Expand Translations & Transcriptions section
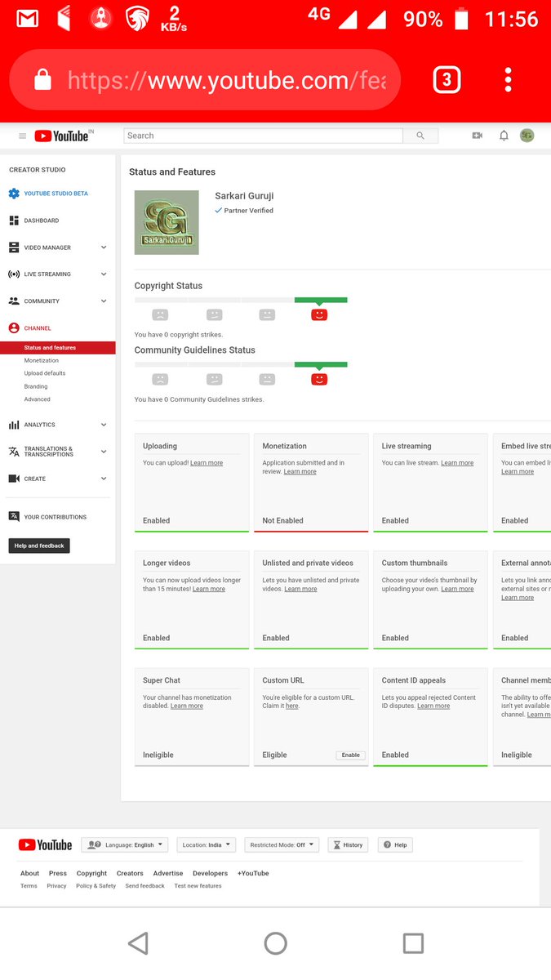The image size is (551, 980). click(104, 452)
